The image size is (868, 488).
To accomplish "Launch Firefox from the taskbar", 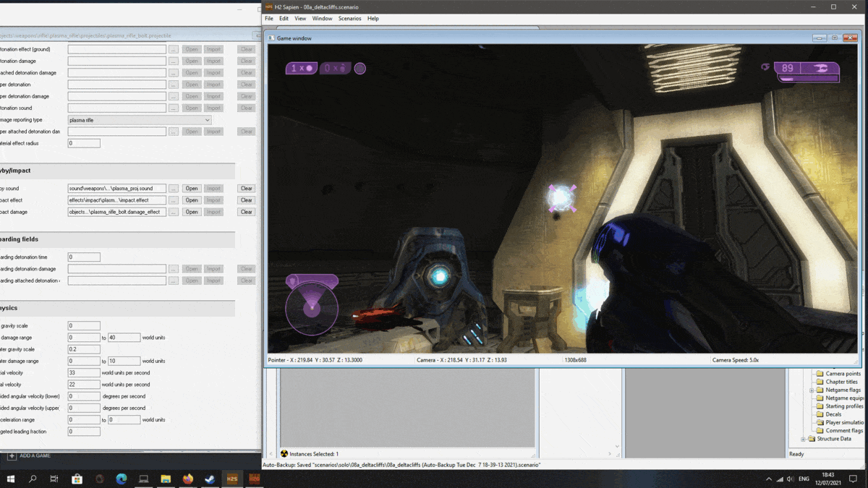I will (x=188, y=479).
